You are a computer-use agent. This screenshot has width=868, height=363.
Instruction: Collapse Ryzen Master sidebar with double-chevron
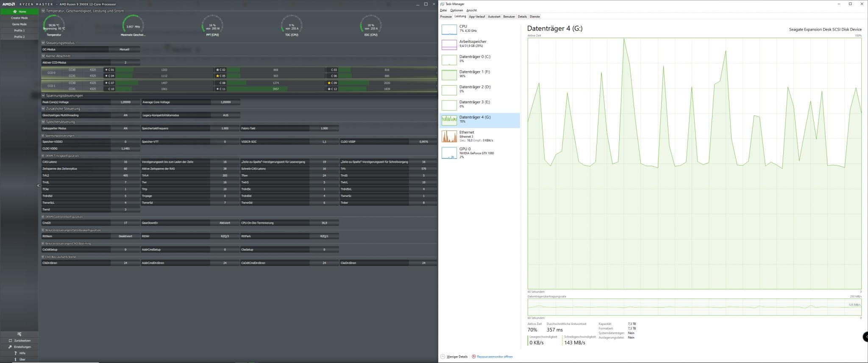pyautogui.click(x=38, y=186)
